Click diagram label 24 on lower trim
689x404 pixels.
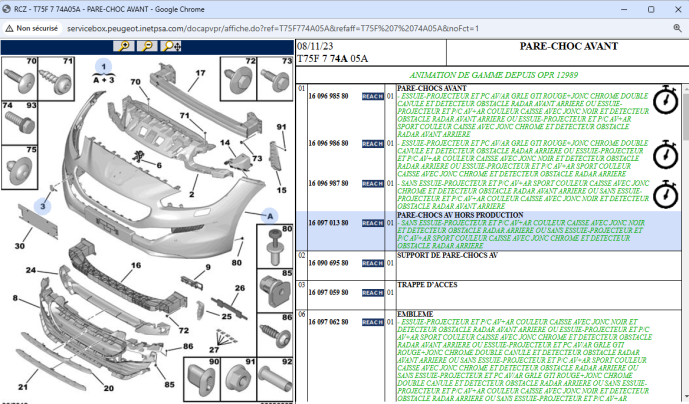pos(31,270)
